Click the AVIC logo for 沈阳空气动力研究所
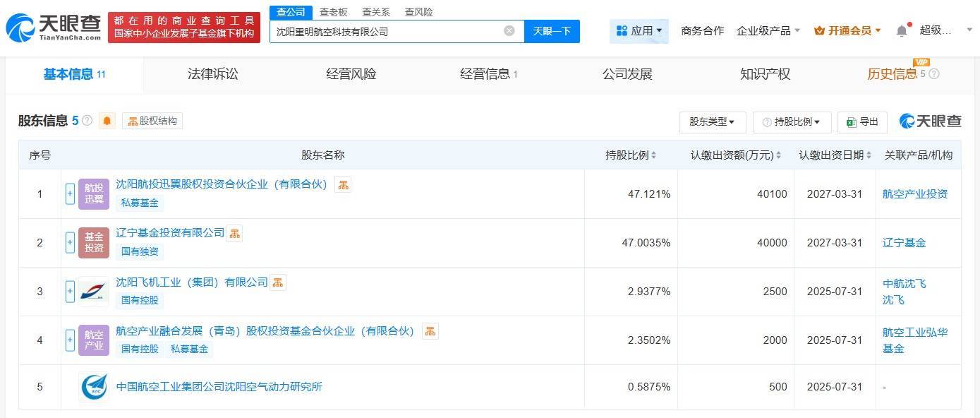This screenshot has width=980, height=418. (94, 387)
